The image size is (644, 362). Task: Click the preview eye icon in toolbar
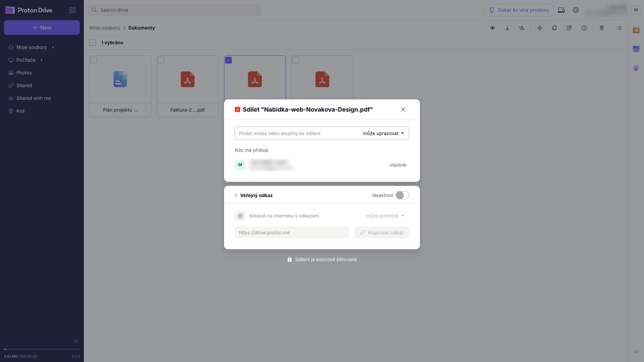[x=492, y=28]
